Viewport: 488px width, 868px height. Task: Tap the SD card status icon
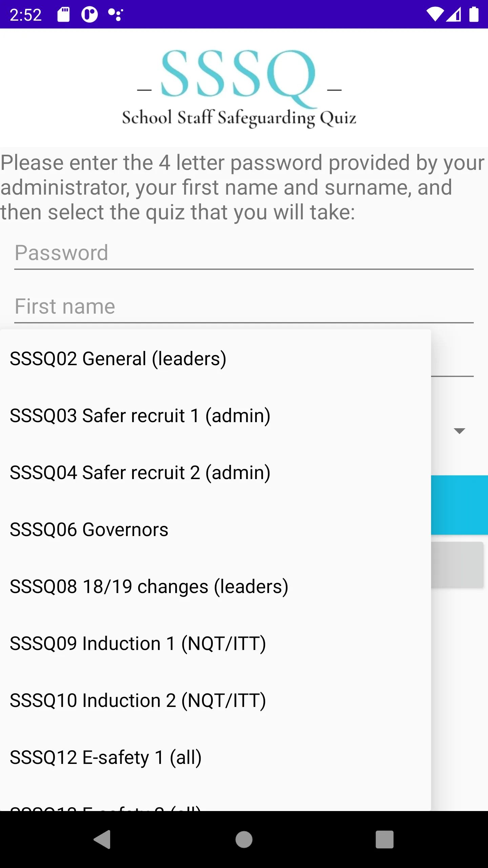63,15
